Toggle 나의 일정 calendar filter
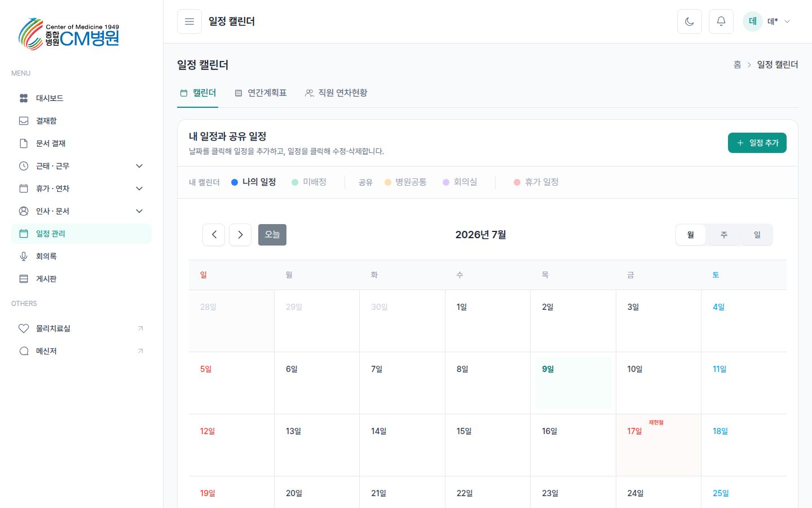 pyautogui.click(x=253, y=182)
